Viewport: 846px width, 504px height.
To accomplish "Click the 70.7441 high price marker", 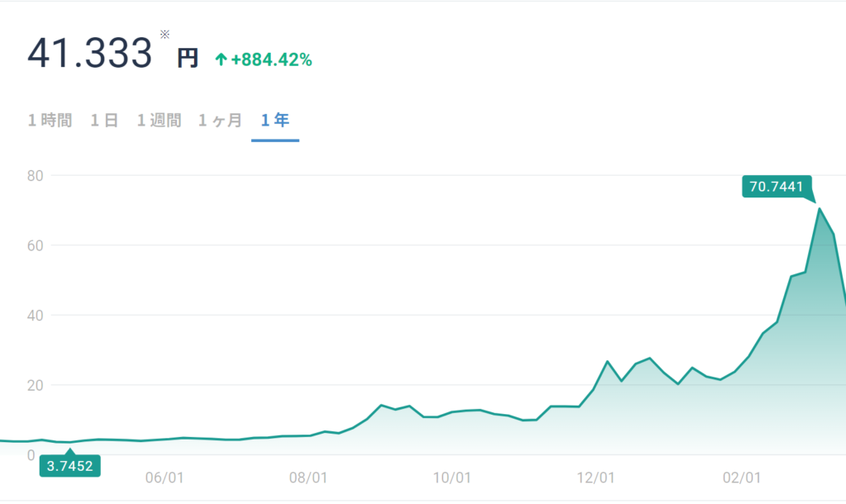I will (777, 187).
